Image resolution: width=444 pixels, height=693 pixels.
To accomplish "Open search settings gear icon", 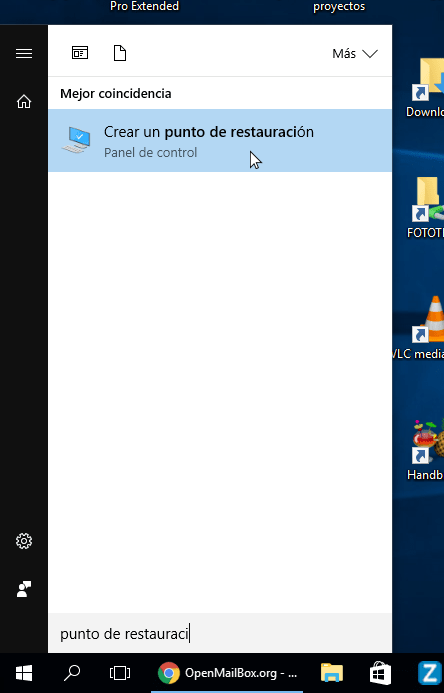I will coord(24,541).
